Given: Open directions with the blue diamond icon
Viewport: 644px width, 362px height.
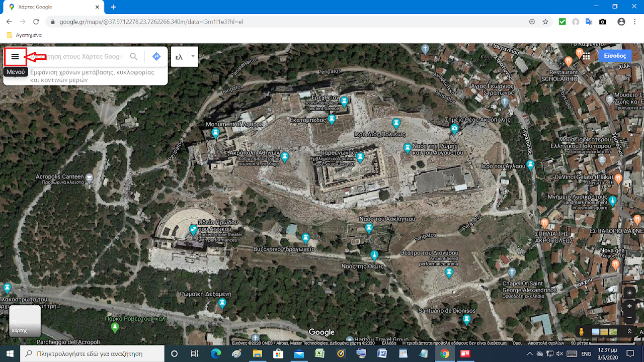Looking at the screenshot, I should 156,57.
